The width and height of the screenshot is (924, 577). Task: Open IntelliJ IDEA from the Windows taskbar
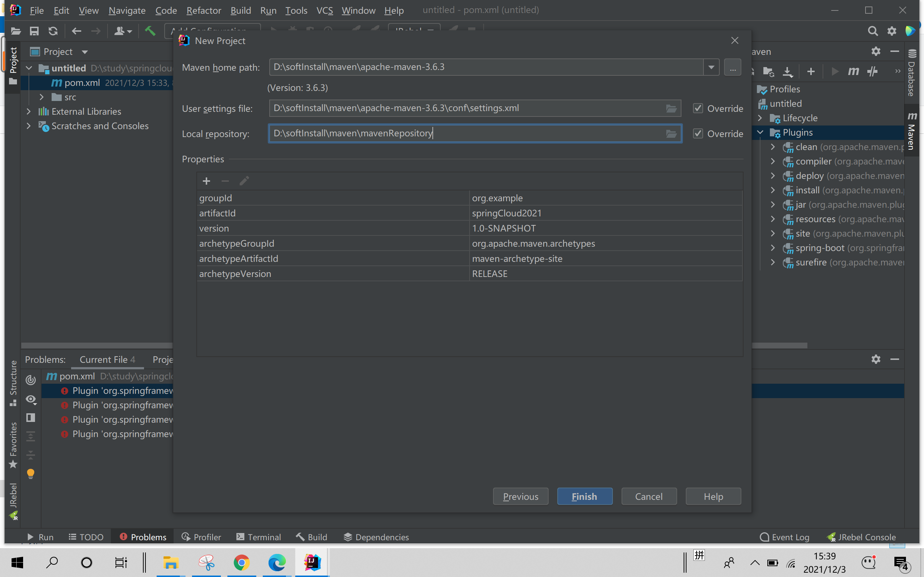pos(312,562)
